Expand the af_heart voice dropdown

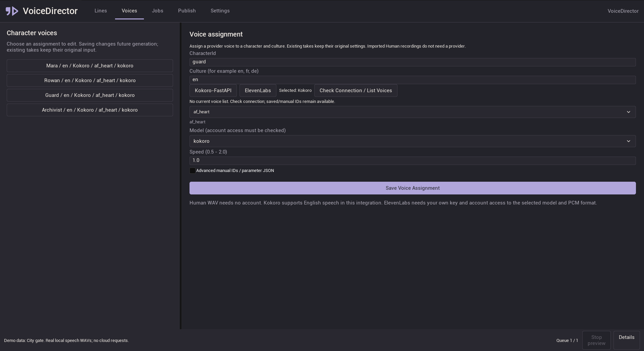coord(413,112)
